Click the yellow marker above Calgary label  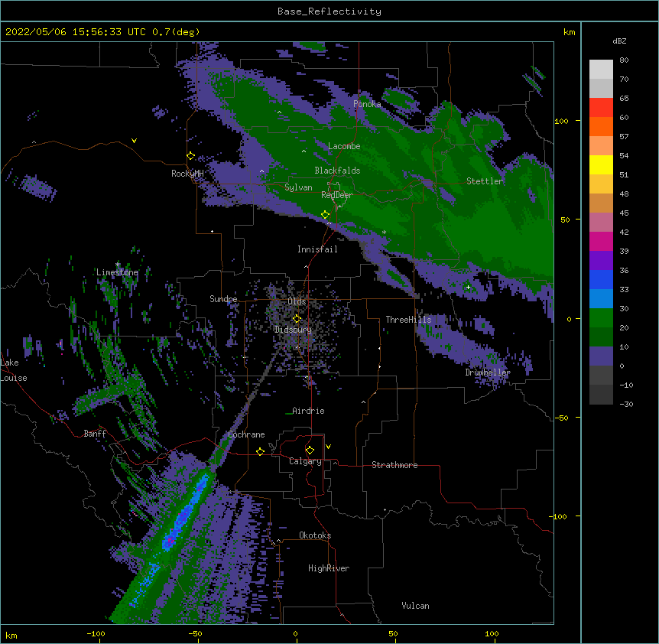(x=310, y=450)
